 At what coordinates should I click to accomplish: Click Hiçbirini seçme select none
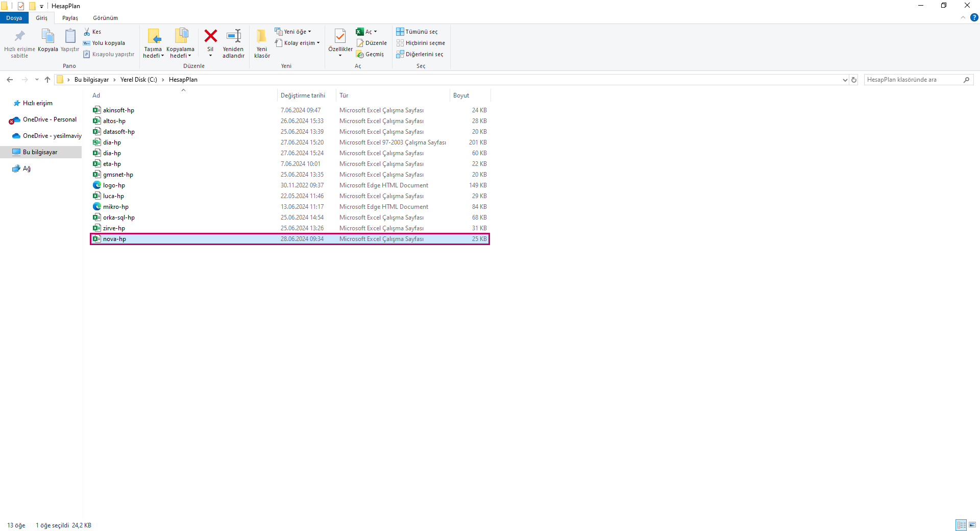(421, 43)
